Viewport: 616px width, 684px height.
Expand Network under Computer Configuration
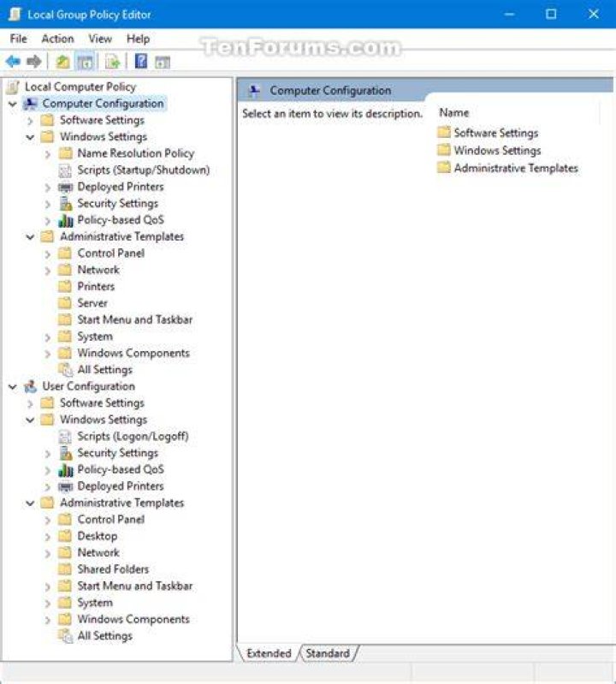[x=48, y=271]
